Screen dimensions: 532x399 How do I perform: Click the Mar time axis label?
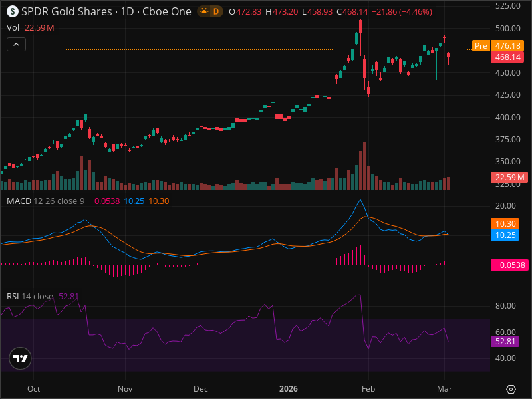(444, 389)
